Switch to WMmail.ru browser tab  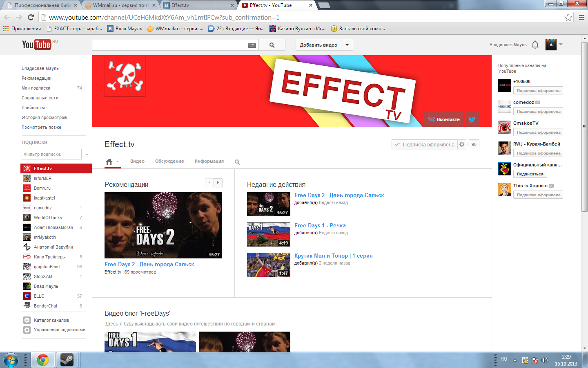[120, 5]
